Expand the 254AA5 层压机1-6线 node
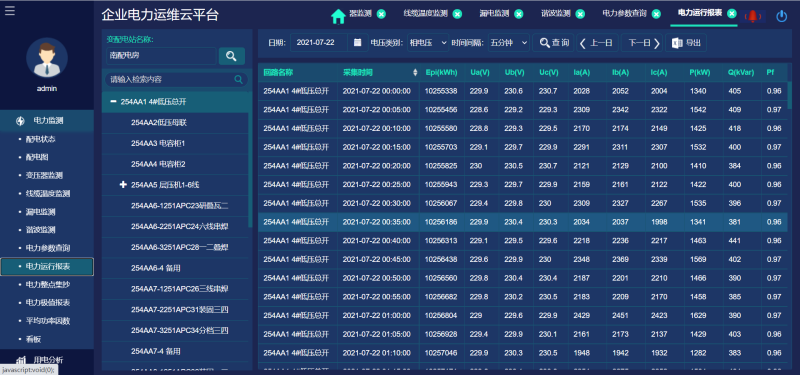The width and height of the screenshot is (800, 375). pyautogui.click(x=123, y=184)
